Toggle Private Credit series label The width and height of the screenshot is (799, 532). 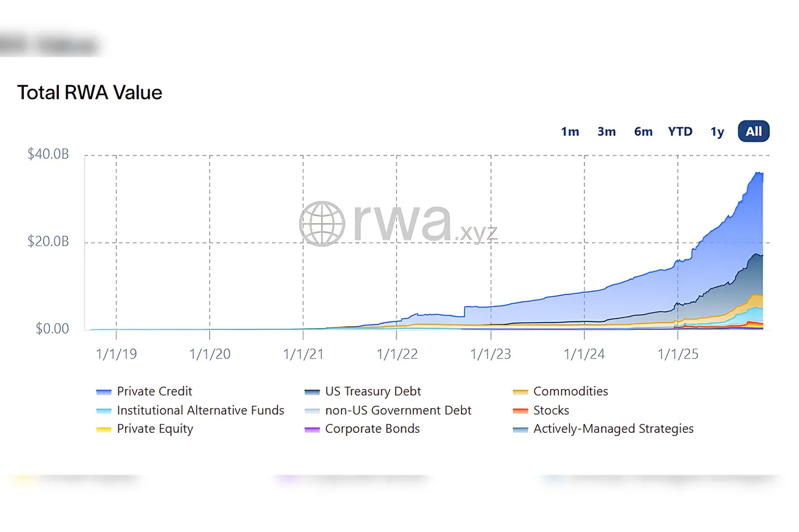154,391
